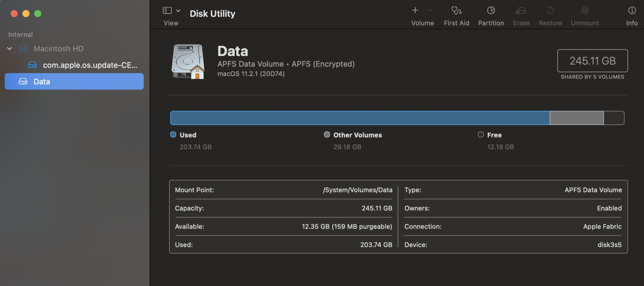Open the Partition pie chart tool
This screenshot has width=644, height=286.
(491, 11)
